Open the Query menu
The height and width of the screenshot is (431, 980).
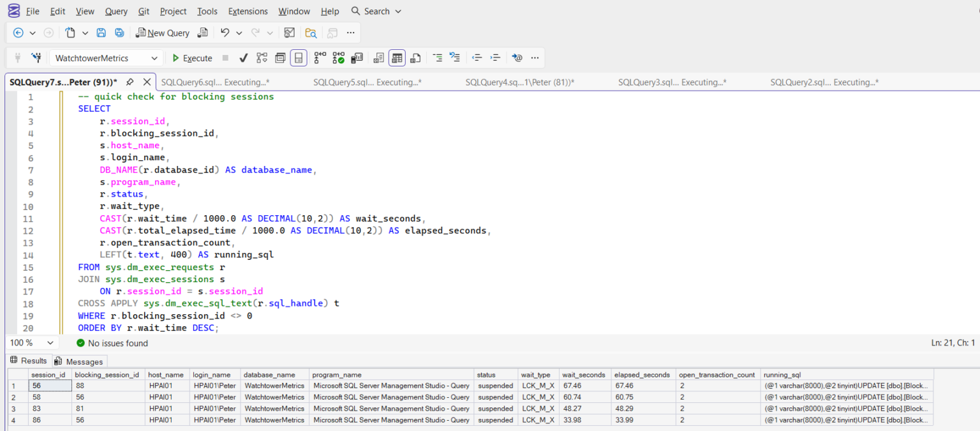[x=116, y=11]
